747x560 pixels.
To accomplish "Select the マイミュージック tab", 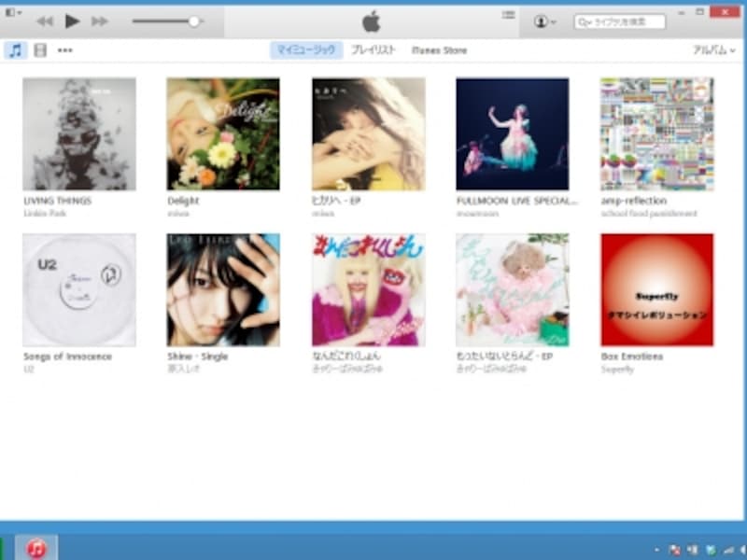I will point(306,50).
